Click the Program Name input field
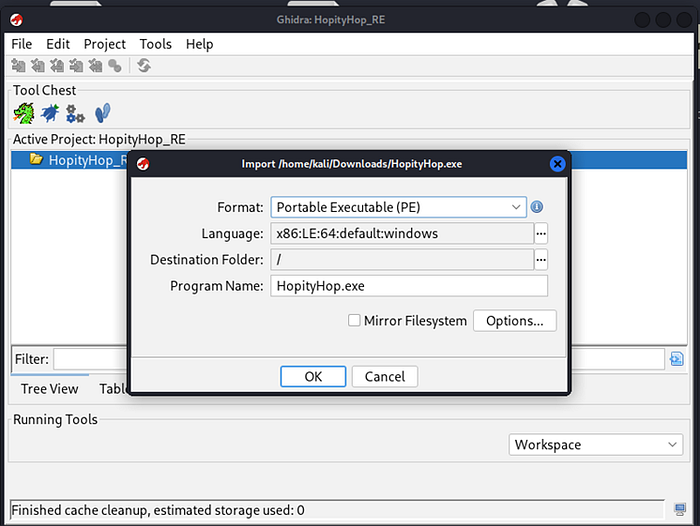Screen dimensions: 700x526 point(409,286)
